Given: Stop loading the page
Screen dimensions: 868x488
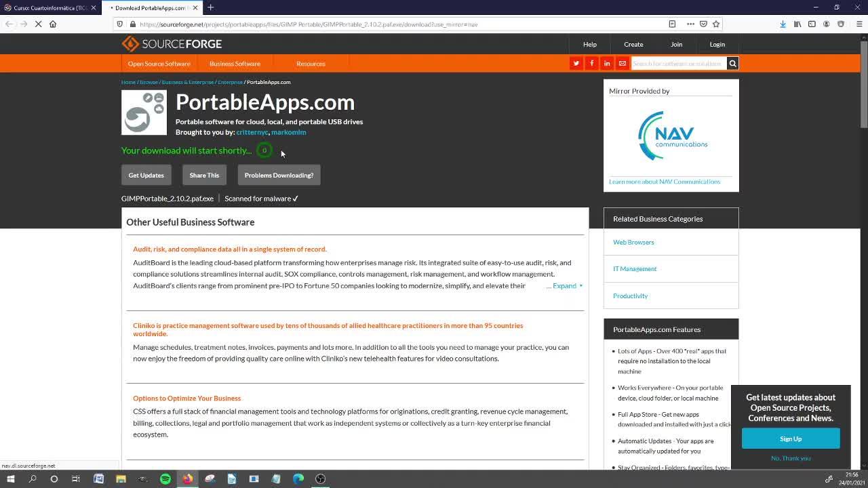Looking at the screenshot, I should coord(38,24).
